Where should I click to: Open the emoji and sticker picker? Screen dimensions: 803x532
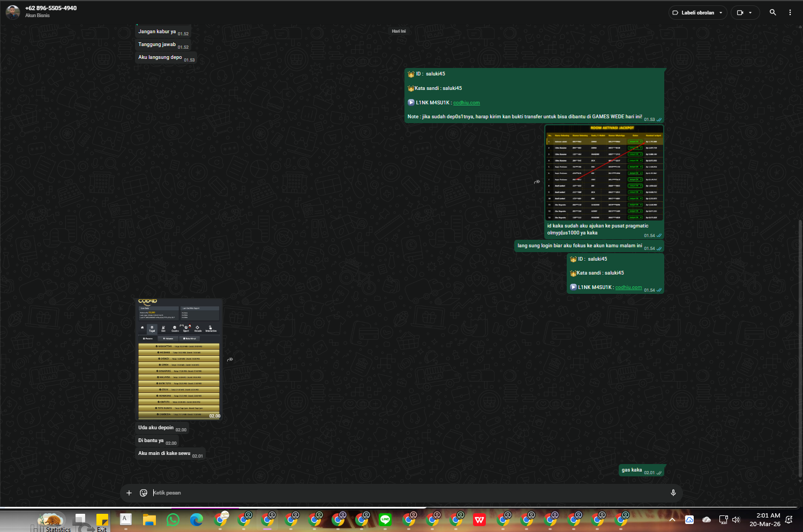tap(144, 493)
